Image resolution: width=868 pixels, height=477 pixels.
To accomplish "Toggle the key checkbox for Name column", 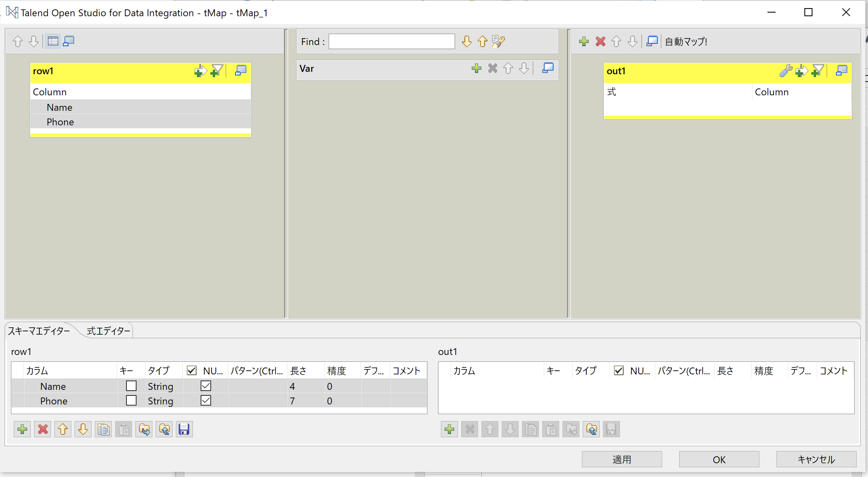I will [130, 386].
